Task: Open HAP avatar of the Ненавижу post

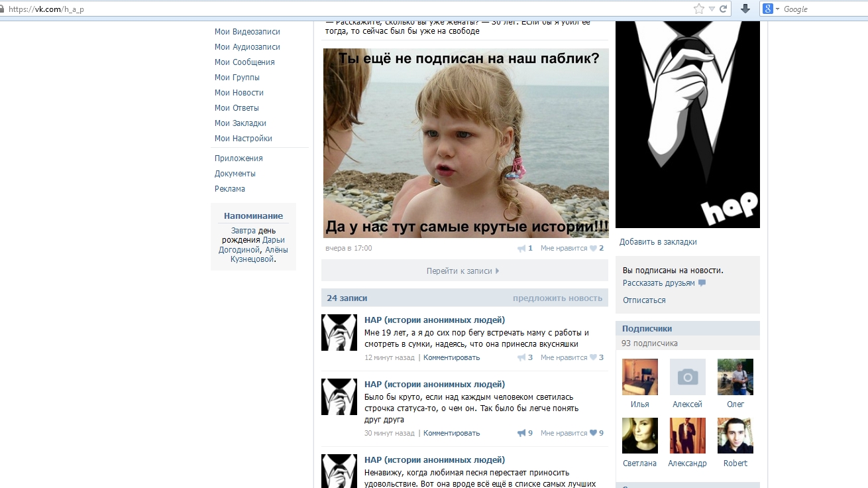Action: (x=339, y=471)
